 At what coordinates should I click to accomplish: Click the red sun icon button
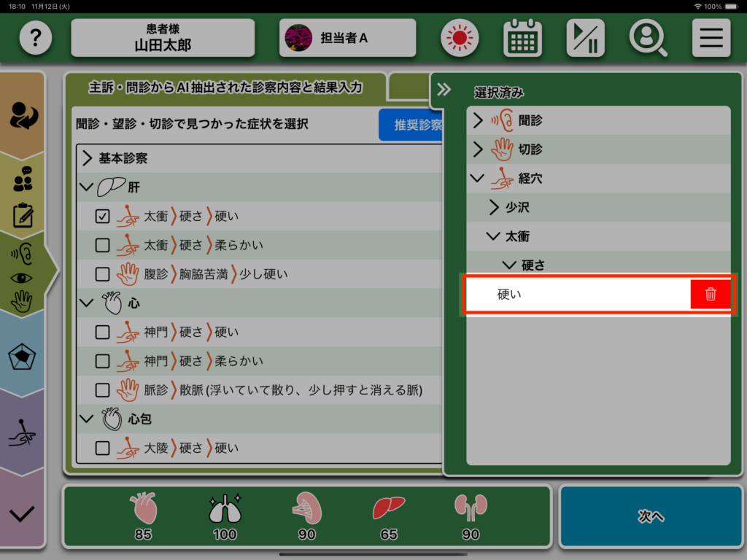459,38
